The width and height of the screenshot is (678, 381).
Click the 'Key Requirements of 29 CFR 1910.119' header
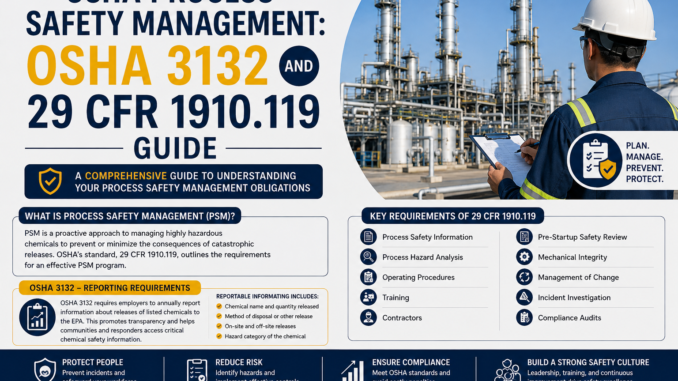[x=453, y=216]
